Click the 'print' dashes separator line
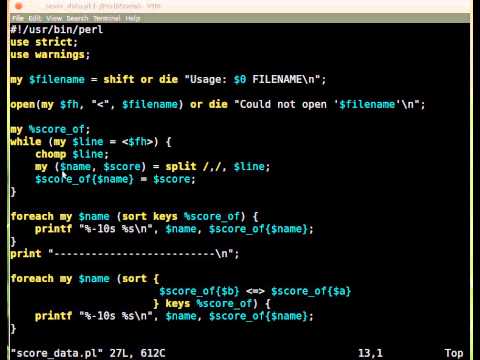This screenshot has height=360, width=480. pos(125,254)
